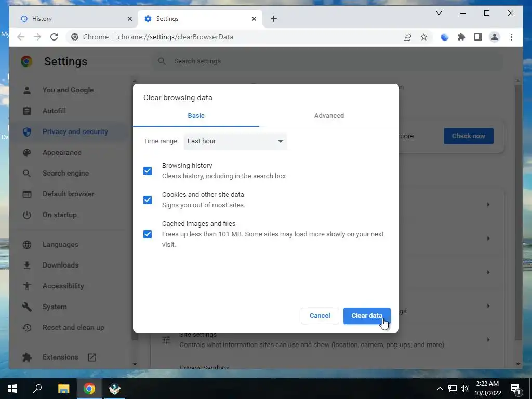Open Reset and clean up section

click(73, 328)
